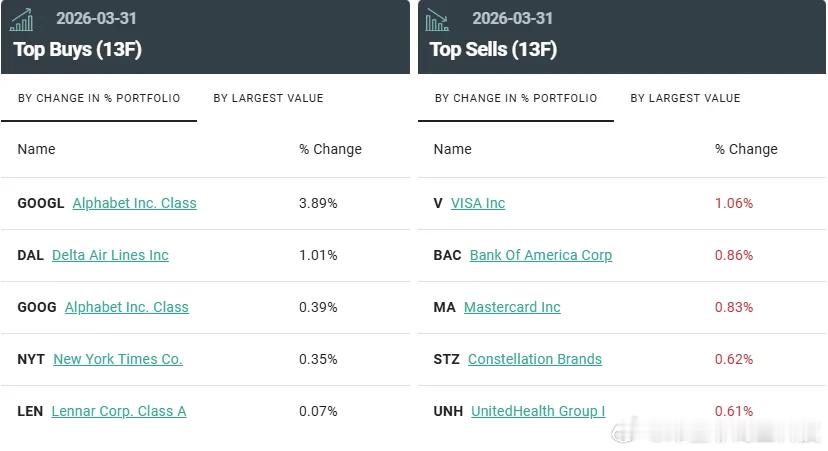Click the % Change header in Top Buys
This screenshot has width=828, height=451.
point(331,149)
